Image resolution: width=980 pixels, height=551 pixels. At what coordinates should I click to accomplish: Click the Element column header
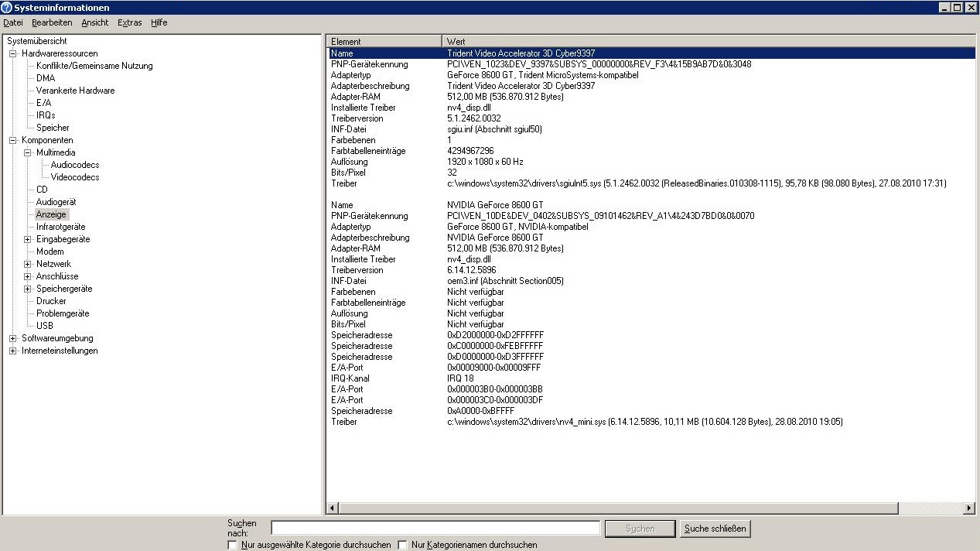[384, 41]
